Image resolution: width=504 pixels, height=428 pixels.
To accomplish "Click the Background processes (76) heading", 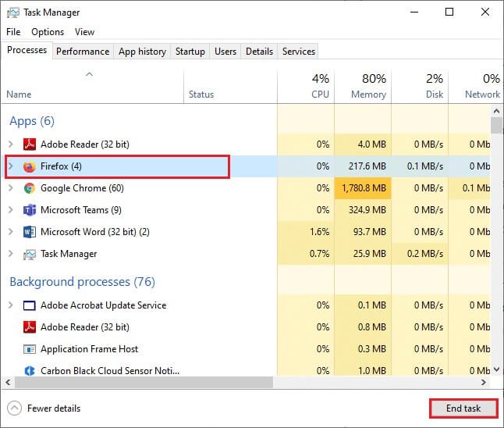I will click(82, 282).
